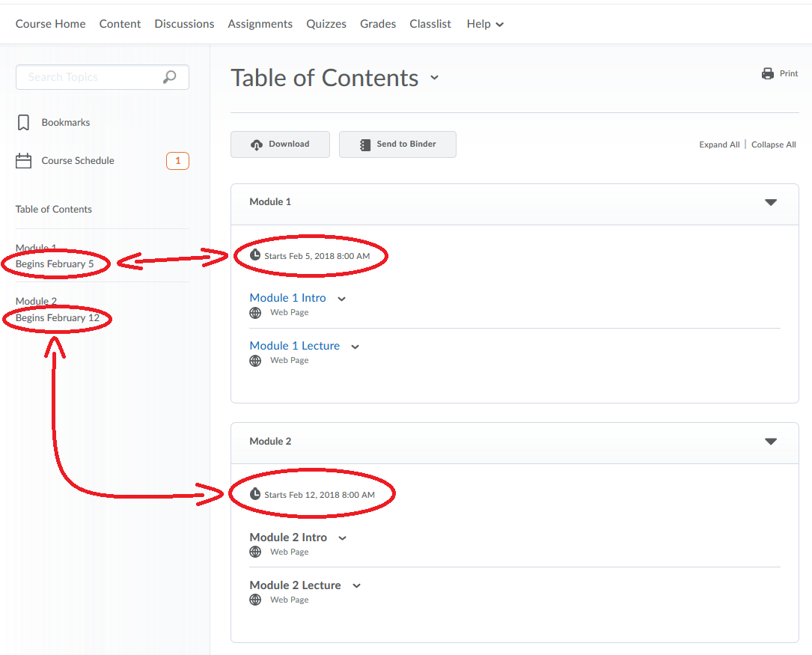Click the Download cloud icon button
Image resolution: width=812 pixels, height=655 pixels.
click(257, 144)
